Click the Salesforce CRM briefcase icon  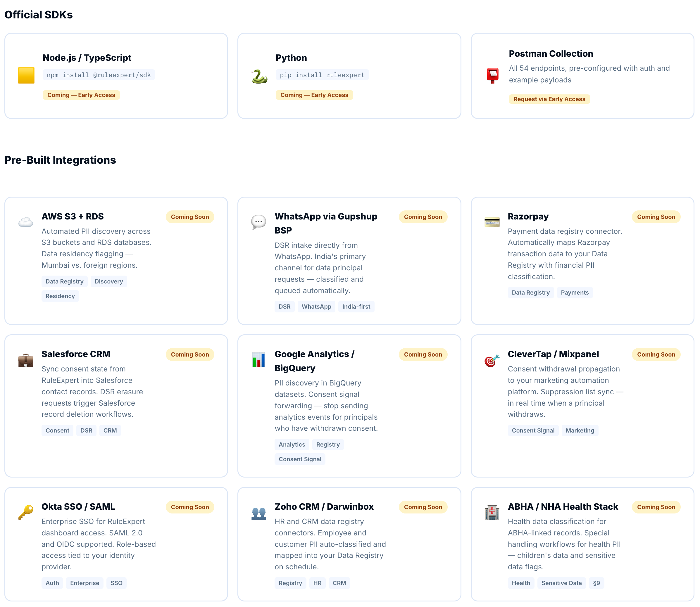(x=26, y=360)
